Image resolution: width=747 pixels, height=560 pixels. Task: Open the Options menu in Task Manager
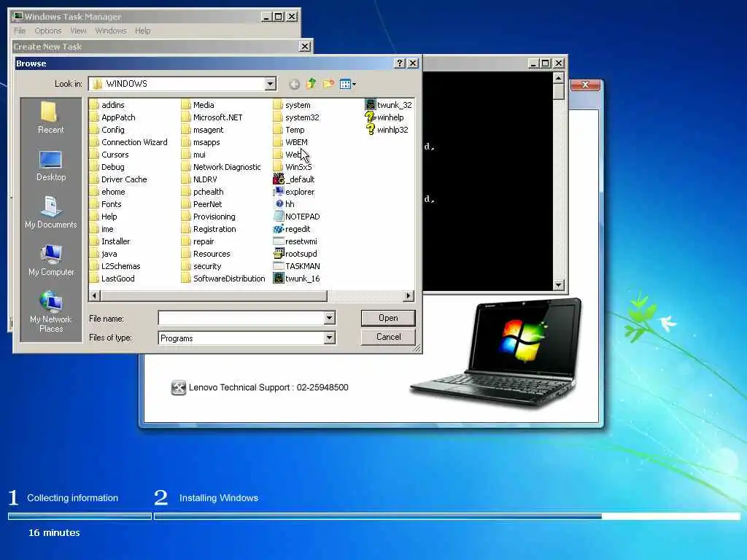point(48,31)
